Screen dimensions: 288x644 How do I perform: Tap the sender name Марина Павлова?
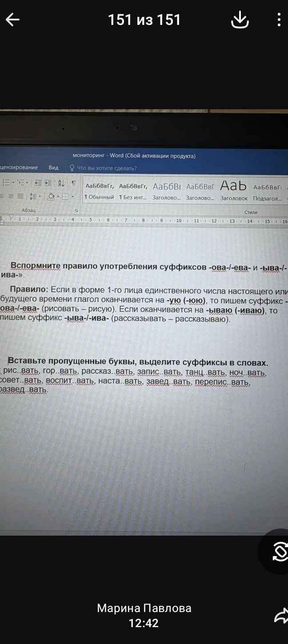click(x=144, y=608)
